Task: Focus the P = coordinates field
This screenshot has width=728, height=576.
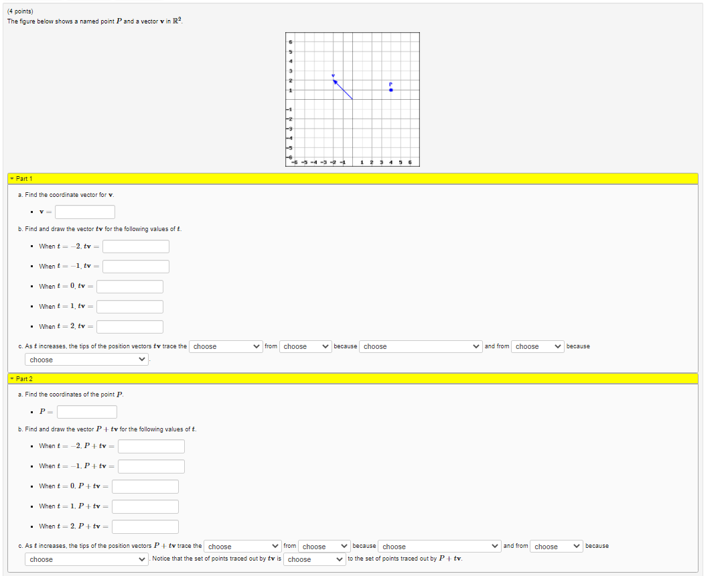Action: tap(87, 412)
